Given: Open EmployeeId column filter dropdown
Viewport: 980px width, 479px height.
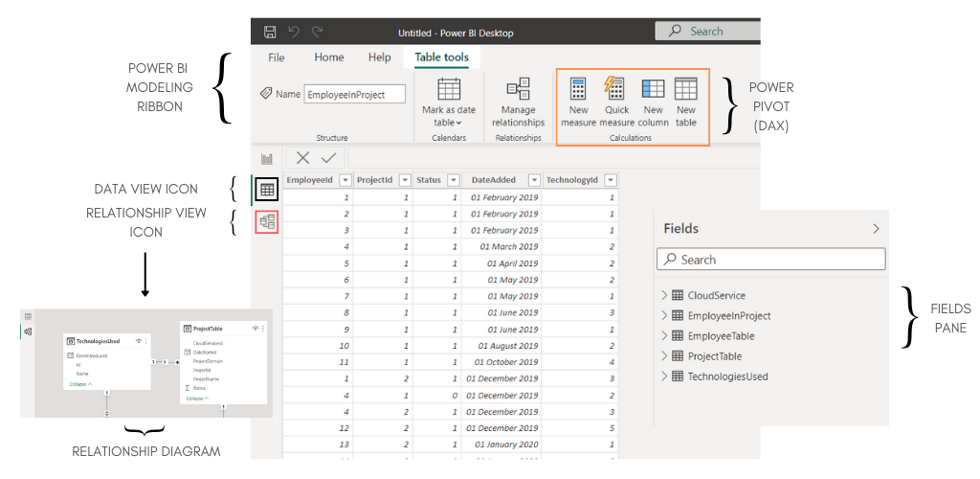Looking at the screenshot, I should 345,180.
